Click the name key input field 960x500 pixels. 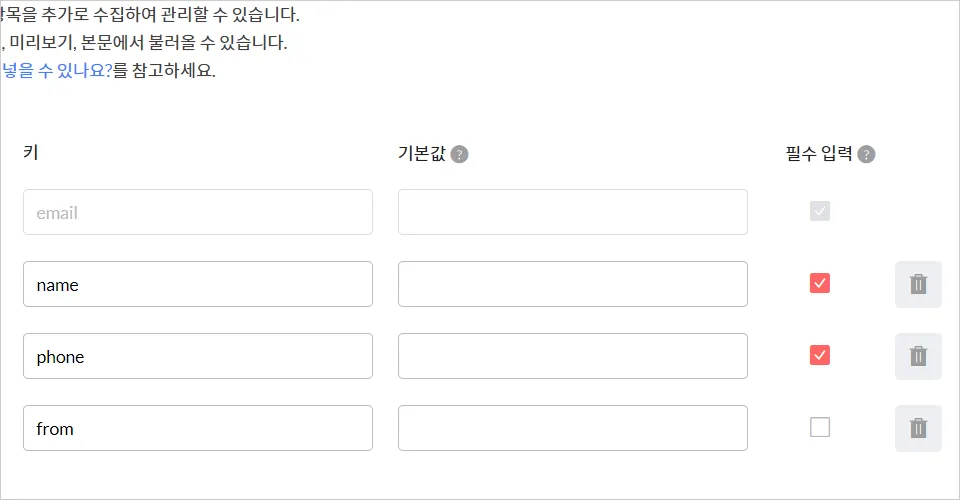tap(198, 284)
